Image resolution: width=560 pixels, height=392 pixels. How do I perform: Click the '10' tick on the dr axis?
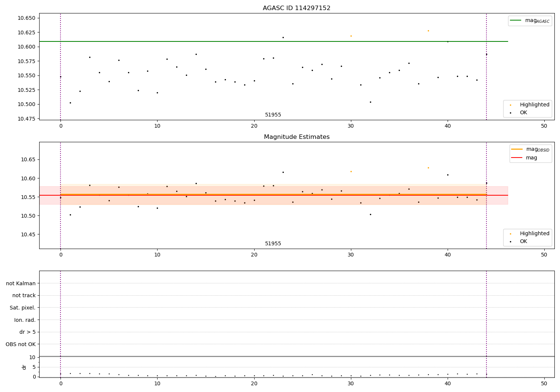click(32, 357)
